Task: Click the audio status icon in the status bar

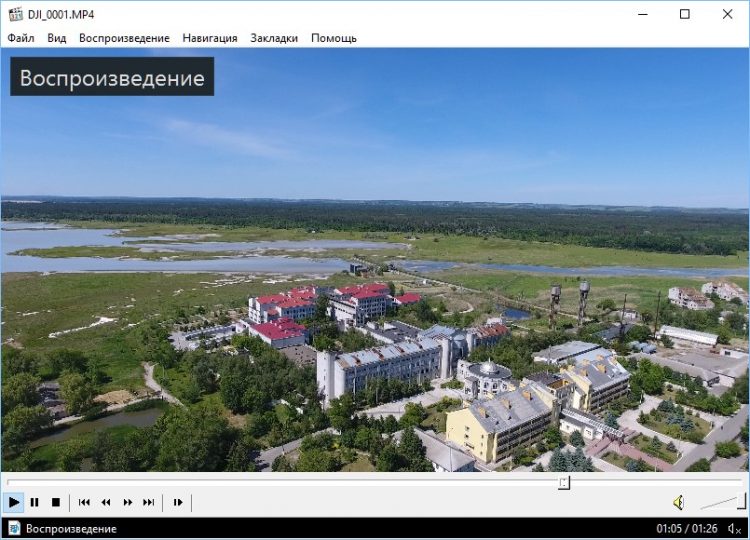Action: [735, 528]
